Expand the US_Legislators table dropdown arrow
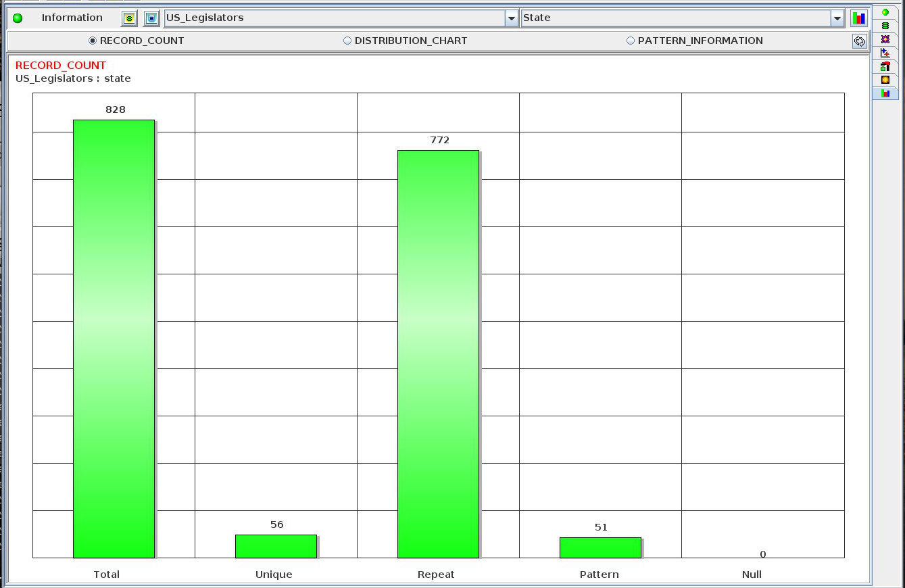 512,18
